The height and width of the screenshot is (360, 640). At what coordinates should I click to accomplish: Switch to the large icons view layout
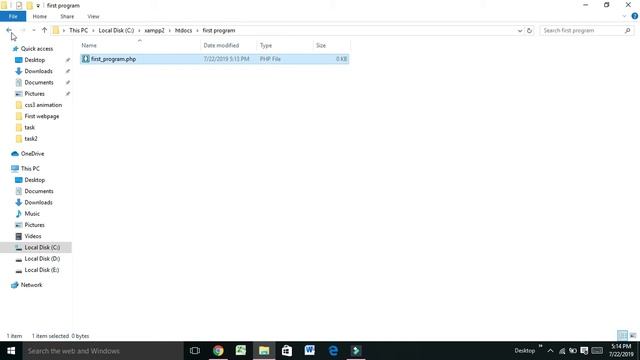(x=633, y=336)
